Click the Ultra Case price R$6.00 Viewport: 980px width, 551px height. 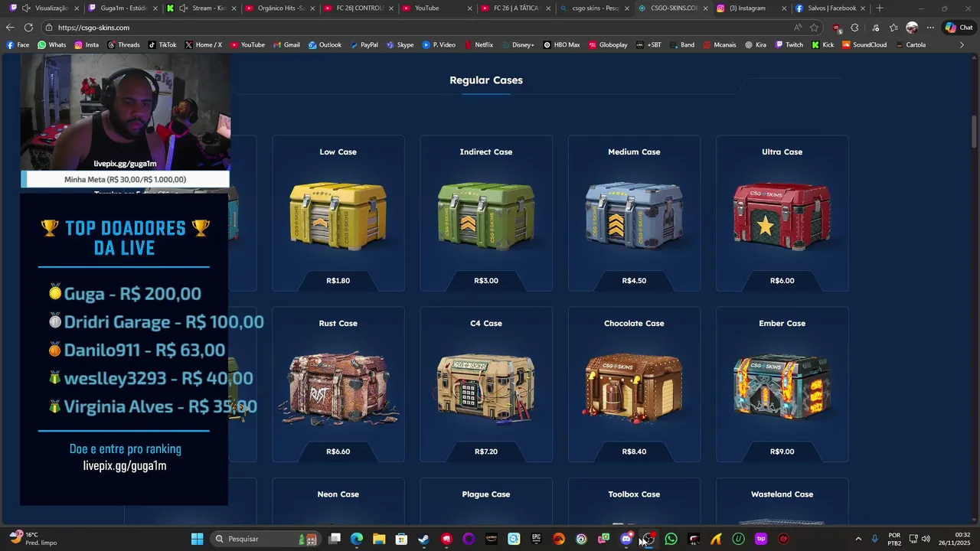click(782, 281)
